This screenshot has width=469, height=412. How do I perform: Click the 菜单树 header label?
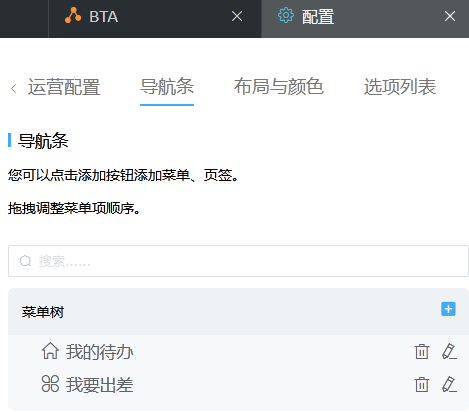[x=43, y=312]
